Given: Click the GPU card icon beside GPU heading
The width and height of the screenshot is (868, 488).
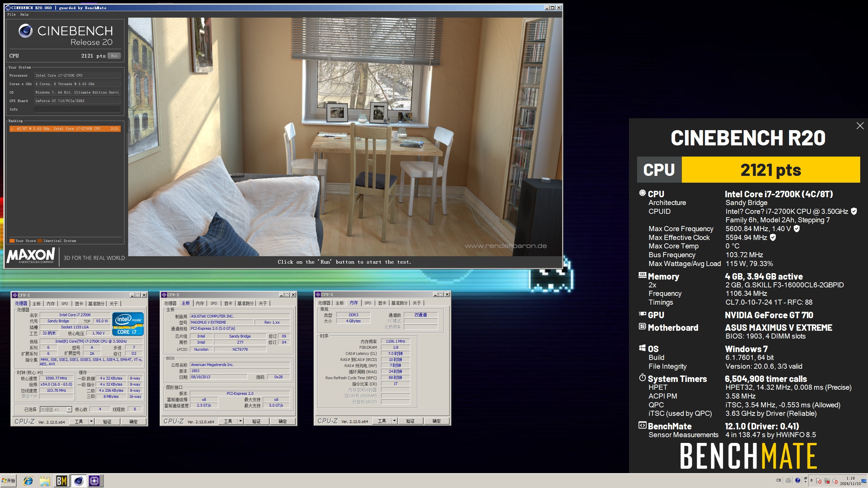Looking at the screenshot, I should (642, 314).
